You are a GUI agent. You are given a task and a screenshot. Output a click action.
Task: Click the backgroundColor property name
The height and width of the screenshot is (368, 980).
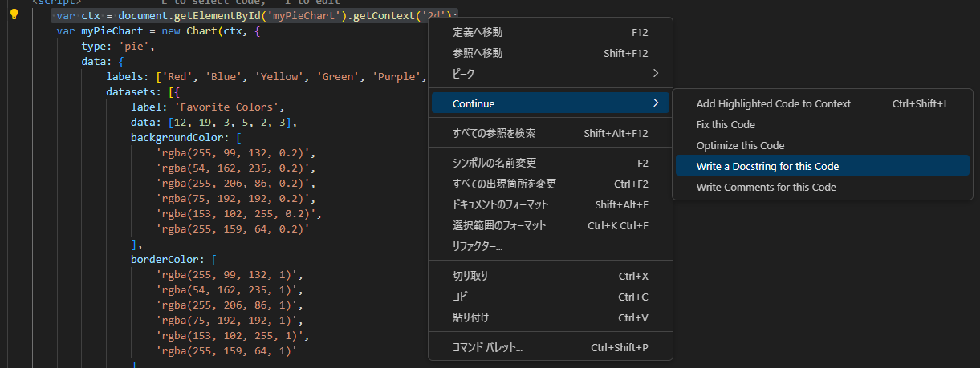177,138
